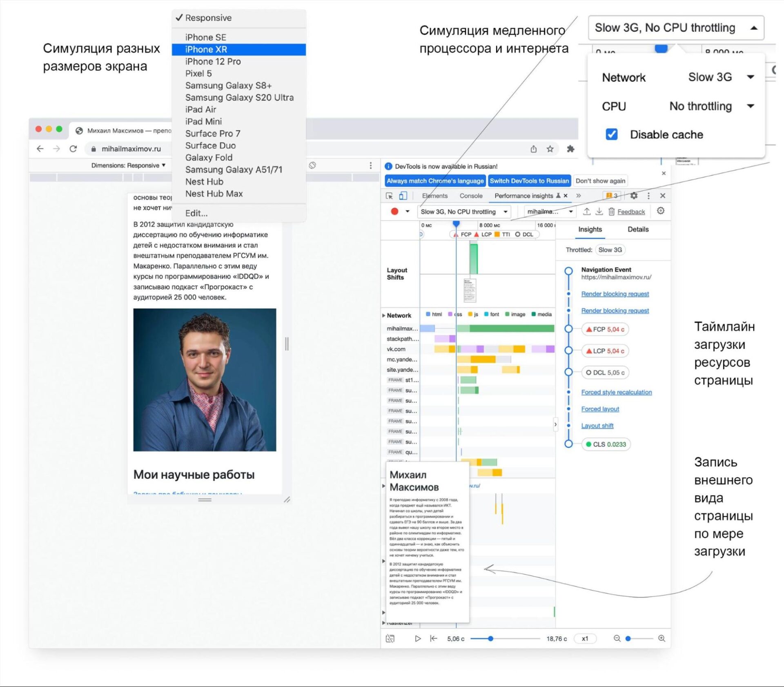Open the Forced style recalculation link
The height and width of the screenshot is (687, 784).
point(616,392)
